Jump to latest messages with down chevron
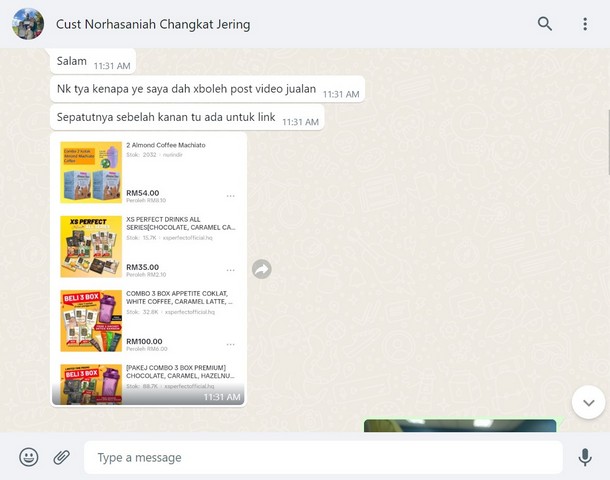 tap(588, 402)
